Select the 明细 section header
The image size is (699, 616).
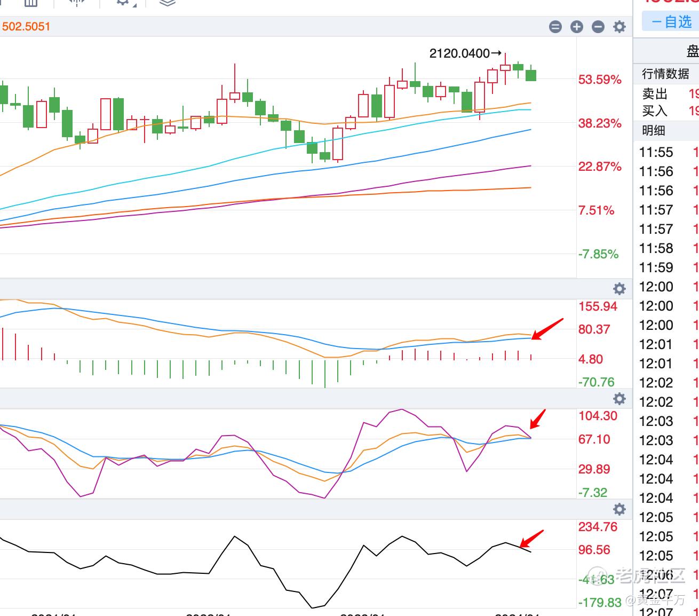tap(653, 130)
